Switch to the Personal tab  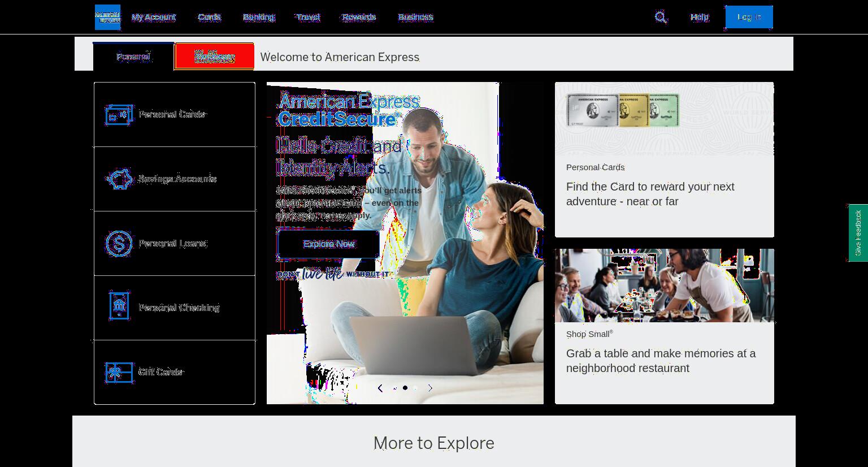[133, 57]
